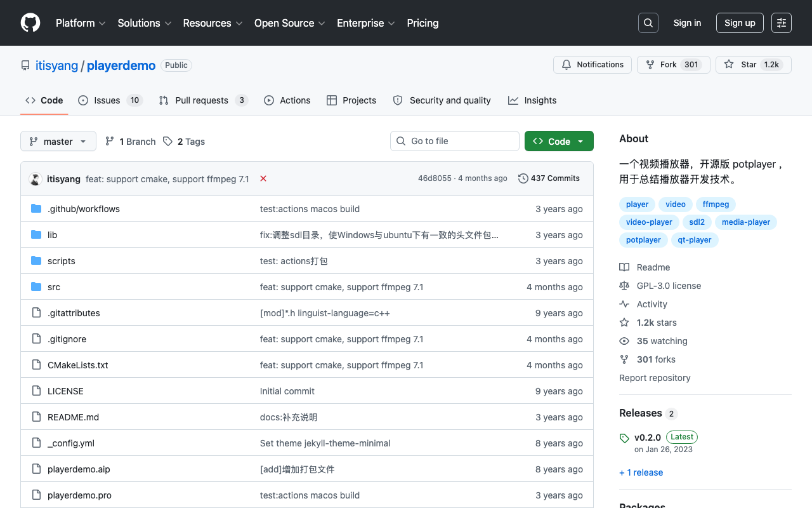Fork the repository with Fork button
Screen dimensions: 812x508
[x=673, y=65]
